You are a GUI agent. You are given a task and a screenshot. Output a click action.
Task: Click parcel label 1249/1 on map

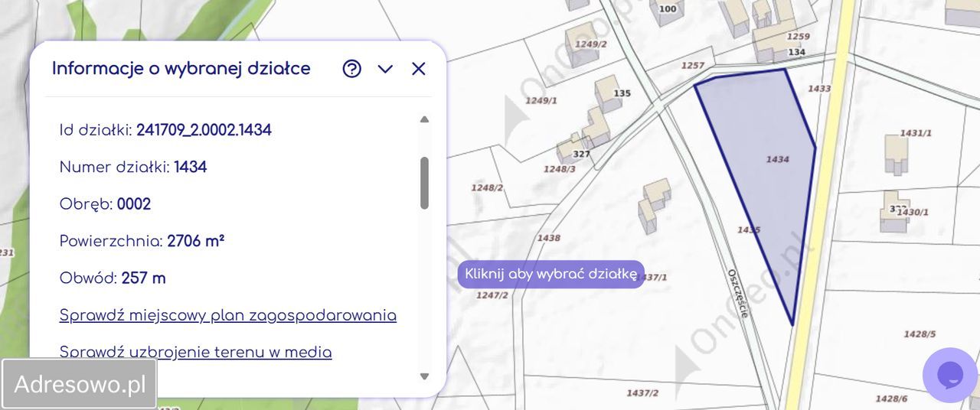(x=541, y=101)
